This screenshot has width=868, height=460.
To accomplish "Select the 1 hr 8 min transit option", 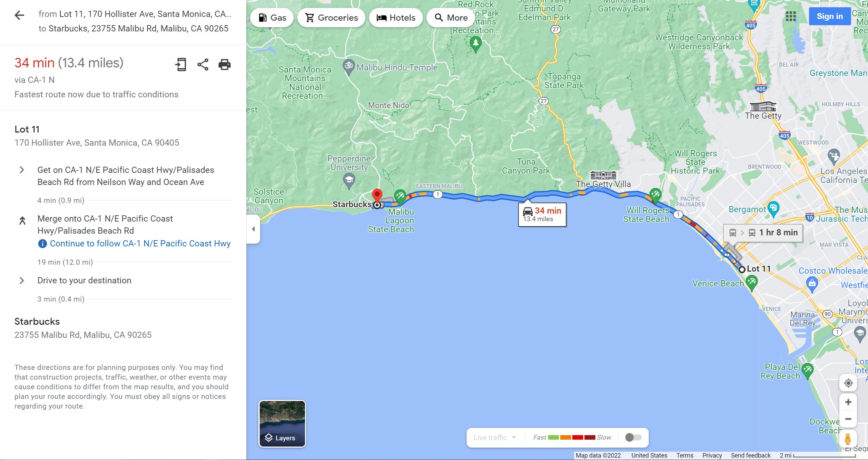I will pos(763,233).
